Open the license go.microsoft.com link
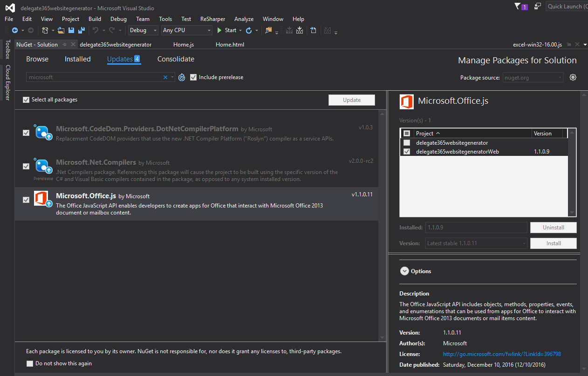This screenshot has width=588, height=376. click(x=502, y=354)
